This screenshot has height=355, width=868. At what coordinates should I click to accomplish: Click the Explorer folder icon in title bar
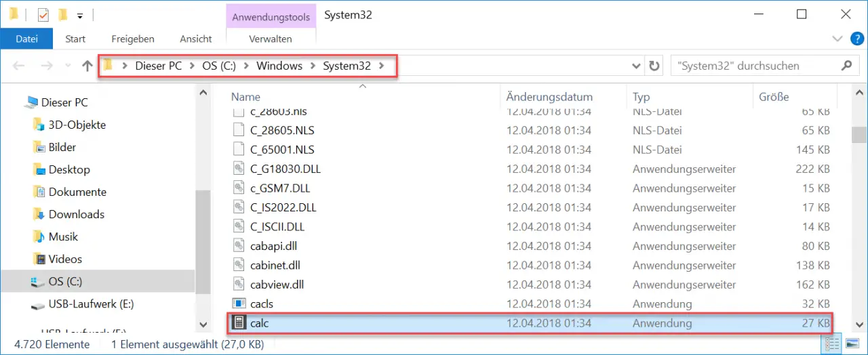coord(14,14)
